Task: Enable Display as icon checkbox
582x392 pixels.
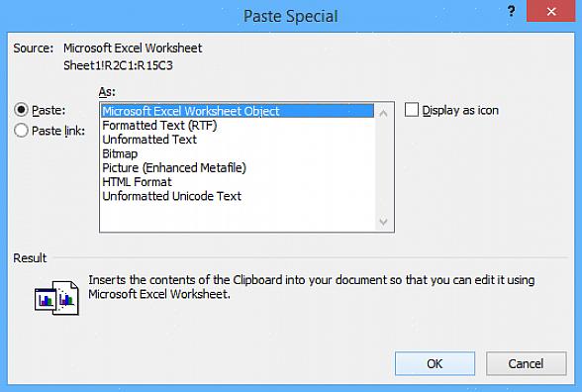Action: click(412, 110)
